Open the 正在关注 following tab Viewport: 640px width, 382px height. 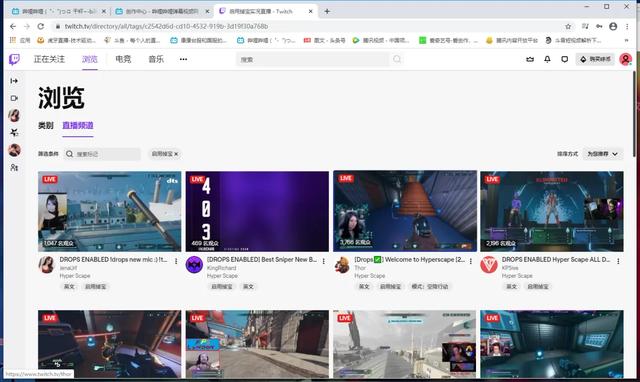(49, 60)
